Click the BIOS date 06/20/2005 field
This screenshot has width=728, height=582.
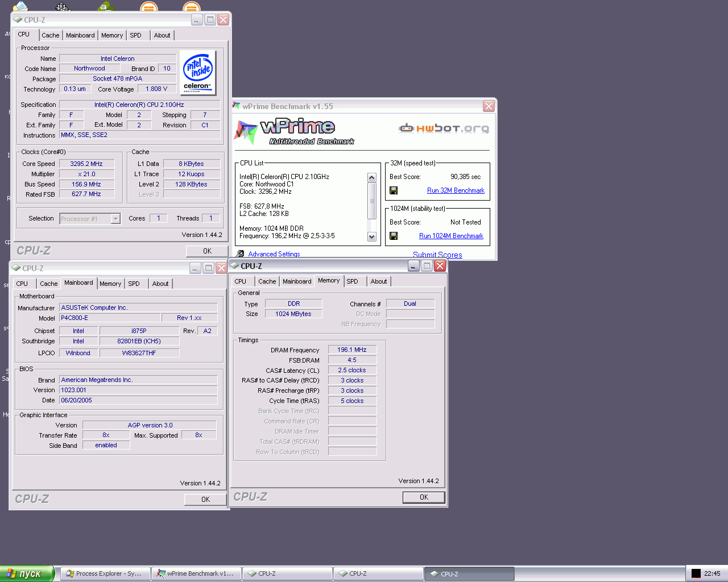click(138, 400)
